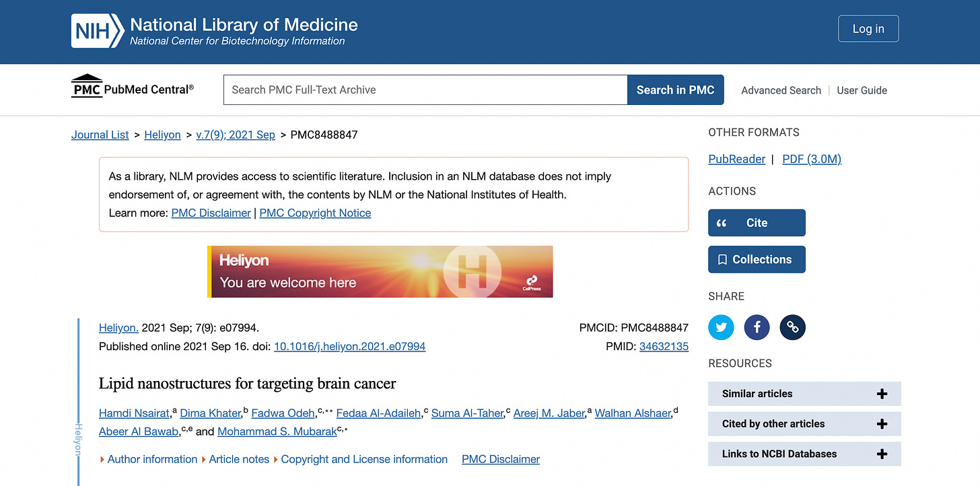Click the Heliyon banner image
The height and width of the screenshot is (486, 980).
pos(380,271)
